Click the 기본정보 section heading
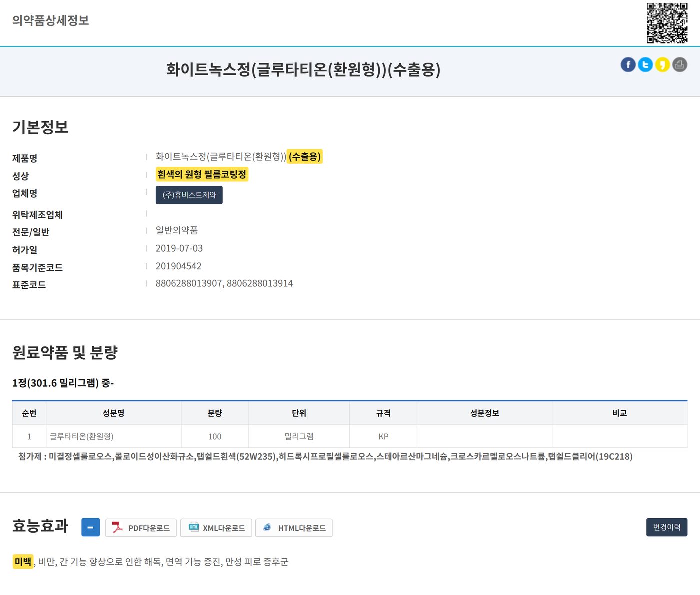The image size is (700, 595). 40,127
